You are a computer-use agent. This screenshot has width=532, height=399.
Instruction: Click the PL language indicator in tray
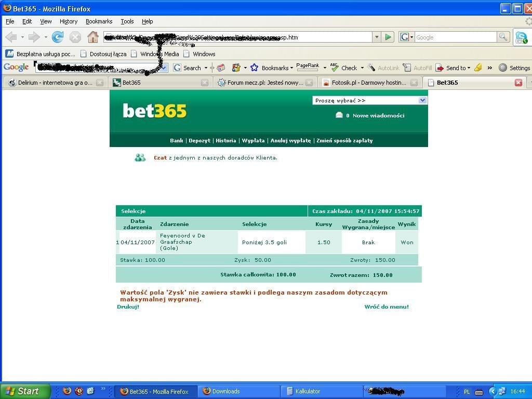point(467,392)
